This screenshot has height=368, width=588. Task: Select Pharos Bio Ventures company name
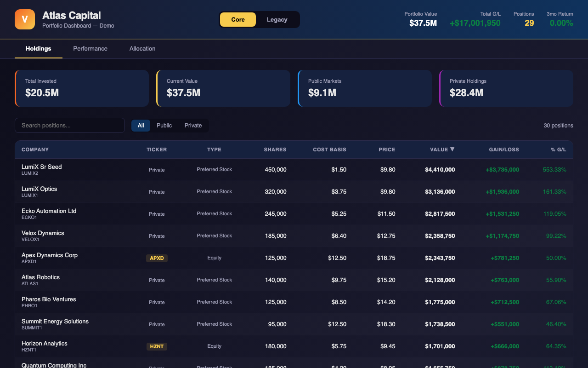49,299
